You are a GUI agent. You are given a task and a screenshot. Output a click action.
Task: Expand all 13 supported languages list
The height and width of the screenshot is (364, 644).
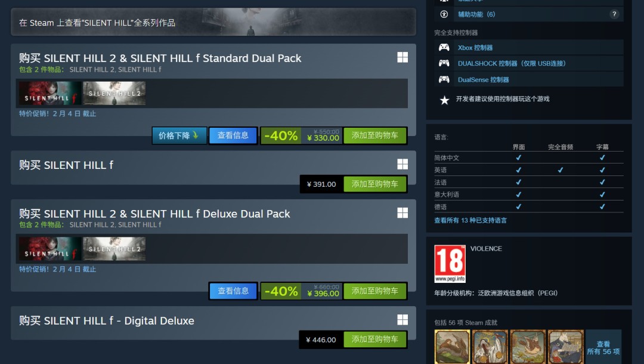point(470,220)
